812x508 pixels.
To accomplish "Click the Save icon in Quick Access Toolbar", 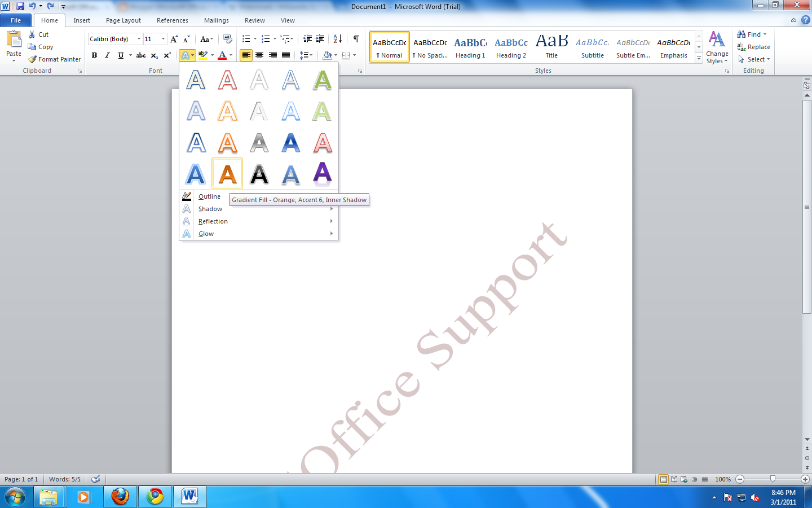I will 20,6.
